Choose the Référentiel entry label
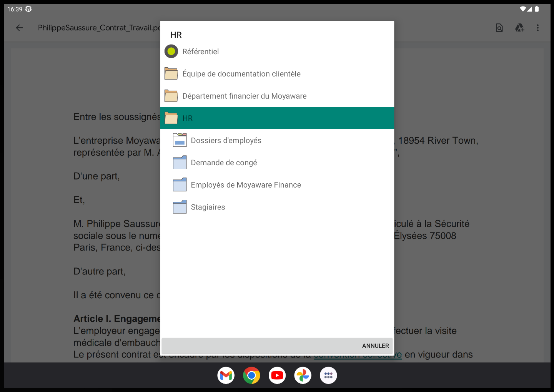This screenshot has height=392, width=554. coord(201,51)
